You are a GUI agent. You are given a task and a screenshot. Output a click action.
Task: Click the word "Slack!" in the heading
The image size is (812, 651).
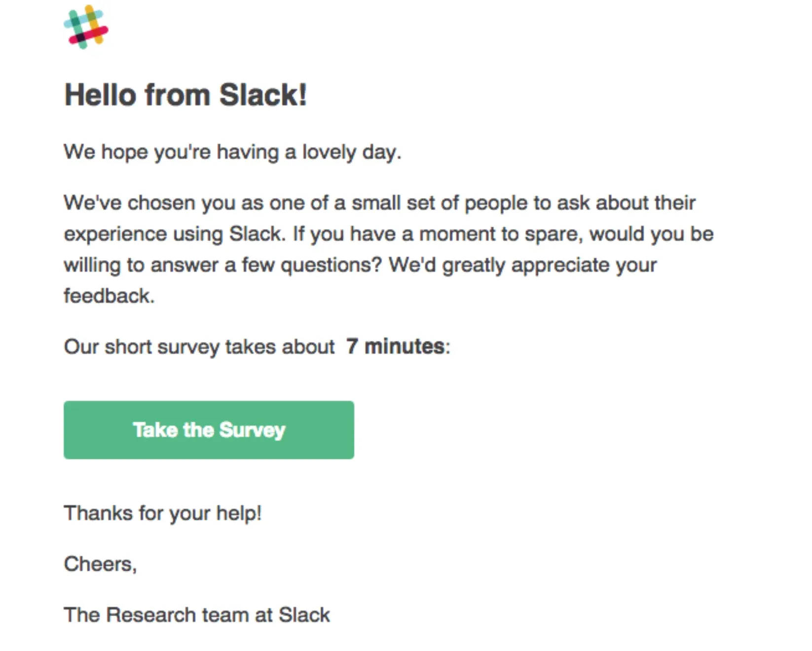(263, 94)
